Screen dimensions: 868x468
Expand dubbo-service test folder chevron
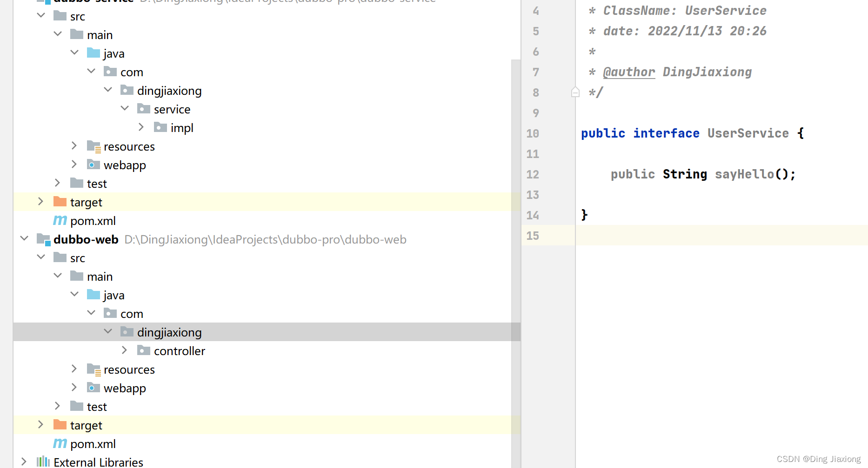click(57, 183)
